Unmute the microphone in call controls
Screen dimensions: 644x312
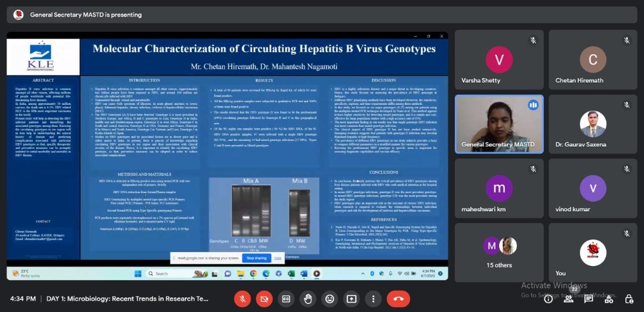click(x=242, y=299)
